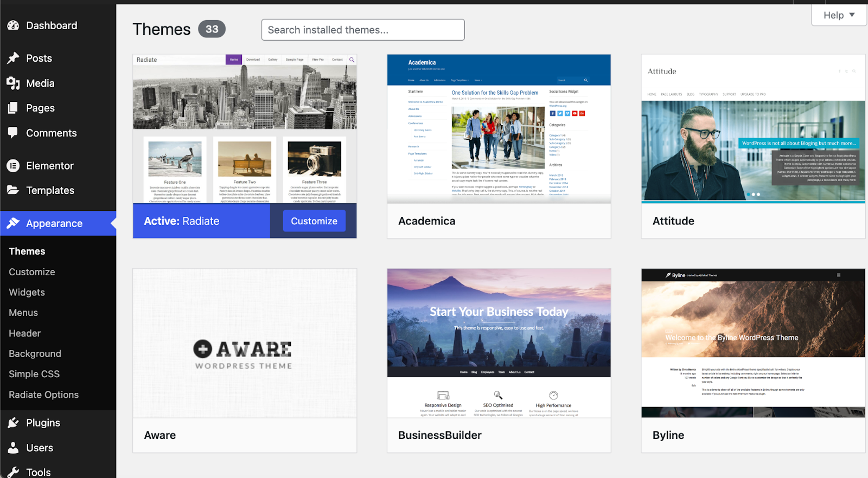Viewport: 868px width, 478px height.
Task: Open Simple CSS submenu link
Action: pyautogui.click(x=34, y=374)
